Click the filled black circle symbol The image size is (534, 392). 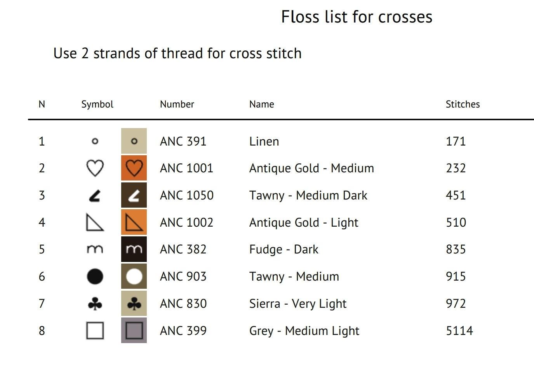[95, 276]
